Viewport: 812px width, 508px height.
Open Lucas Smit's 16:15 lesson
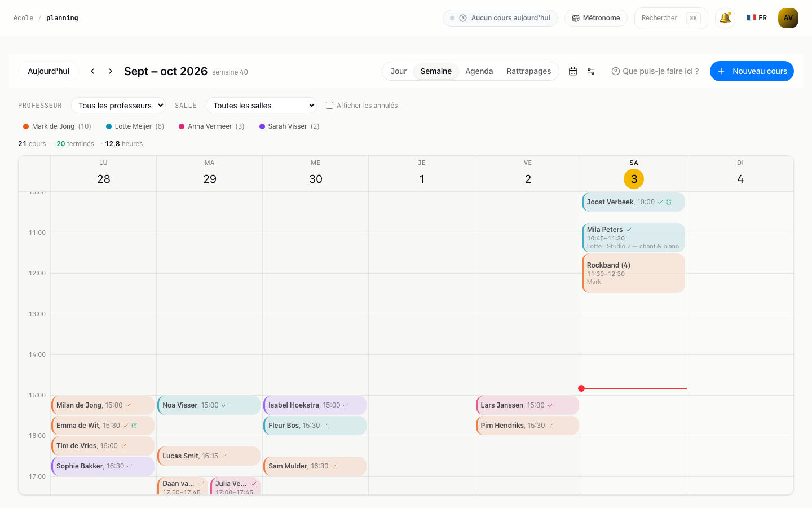pos(209,456)
